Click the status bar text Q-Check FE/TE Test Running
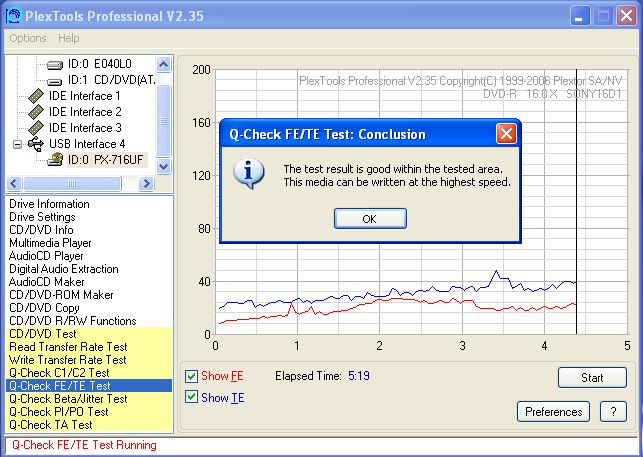This screenshot has height=457, width=643. pyautogui.click(x=84, y=445)
